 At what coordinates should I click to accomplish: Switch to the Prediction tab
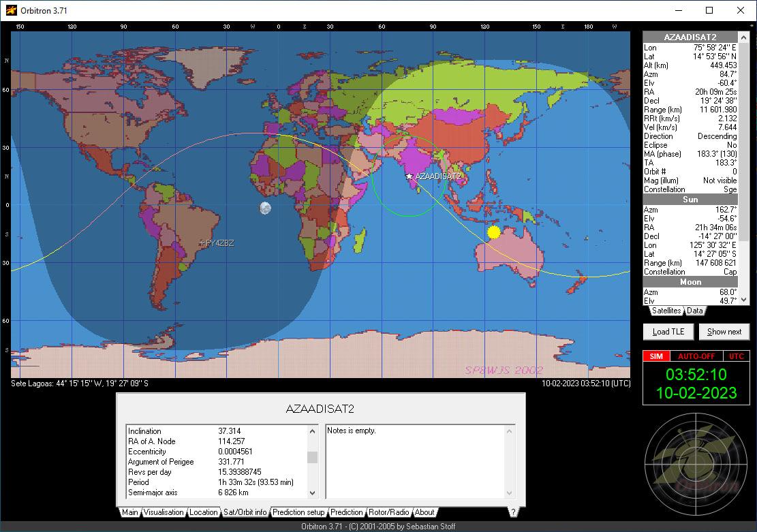(x=346, y=512)
